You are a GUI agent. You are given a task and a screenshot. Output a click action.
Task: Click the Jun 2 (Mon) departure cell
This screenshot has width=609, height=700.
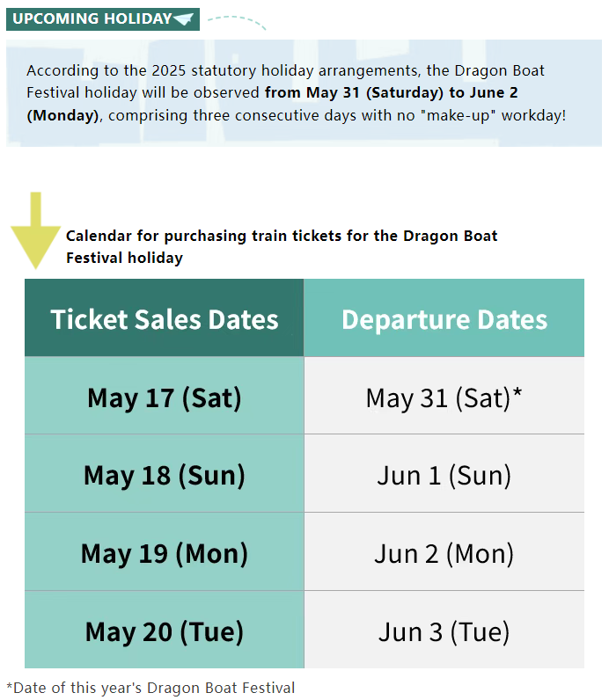click(x=444, y=551)
